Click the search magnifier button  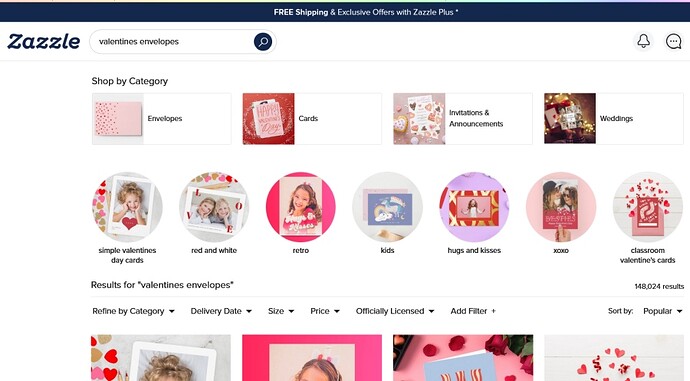pyautogui.click(x=263, y=42)
